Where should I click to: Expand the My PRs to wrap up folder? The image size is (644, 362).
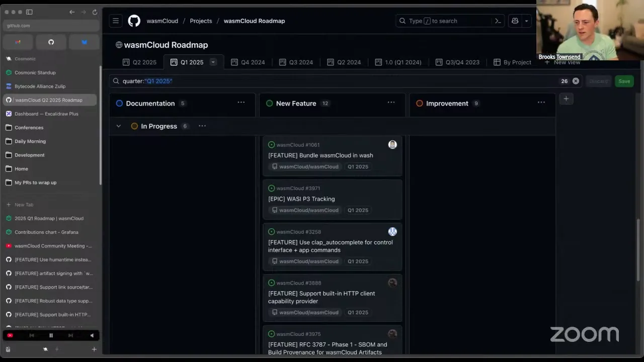[x=50, y=183]
